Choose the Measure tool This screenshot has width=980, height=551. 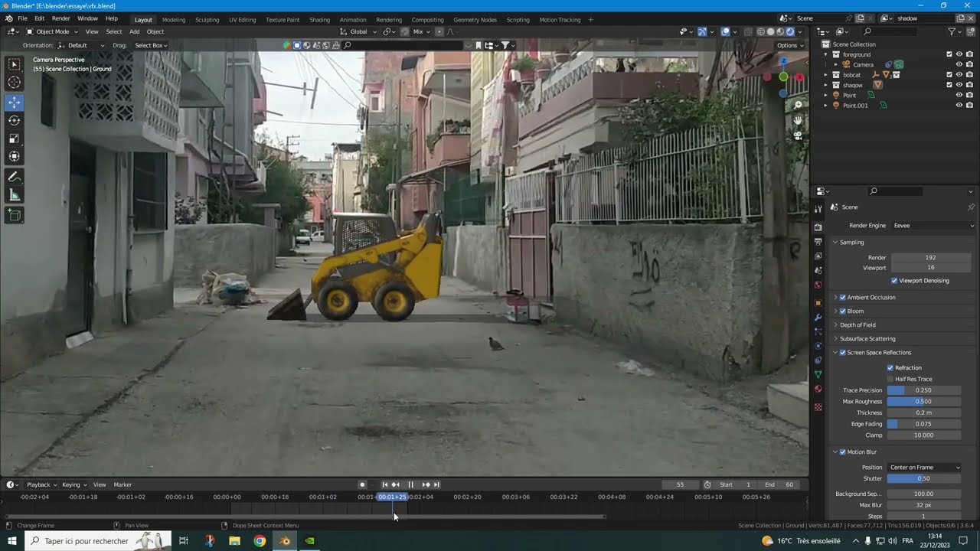pyautogui.click(x=15, y=196)
